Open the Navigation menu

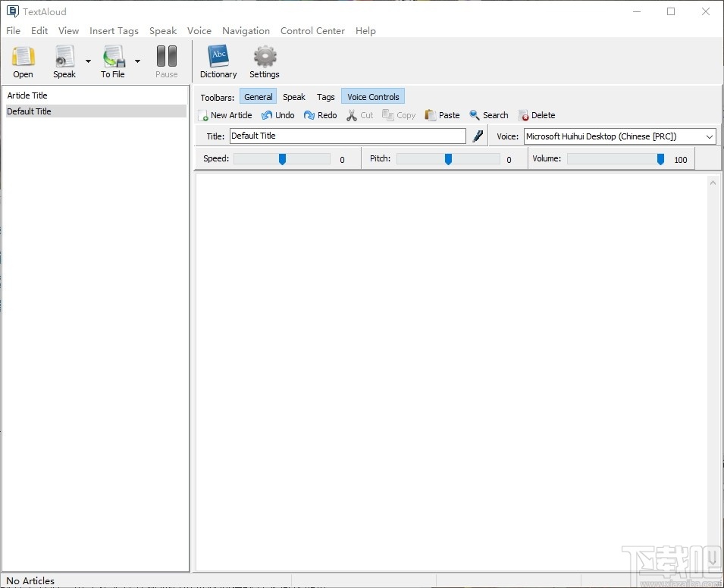click(246, 31)
